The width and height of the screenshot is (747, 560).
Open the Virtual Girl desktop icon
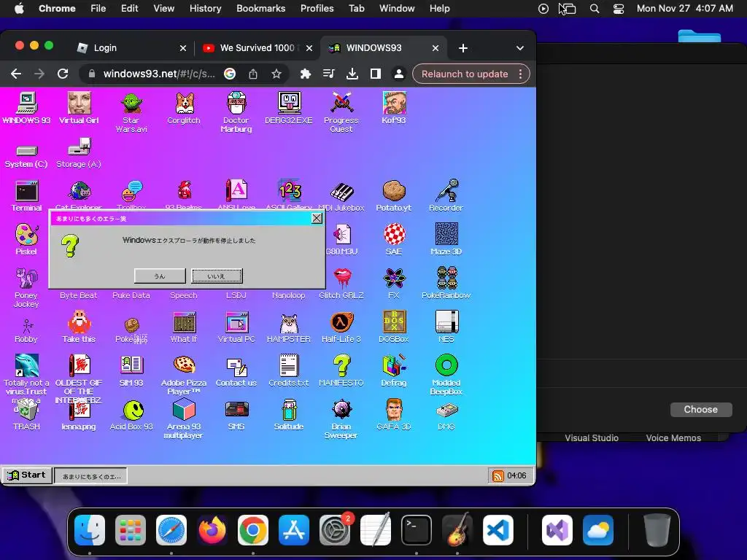[79, 108]
